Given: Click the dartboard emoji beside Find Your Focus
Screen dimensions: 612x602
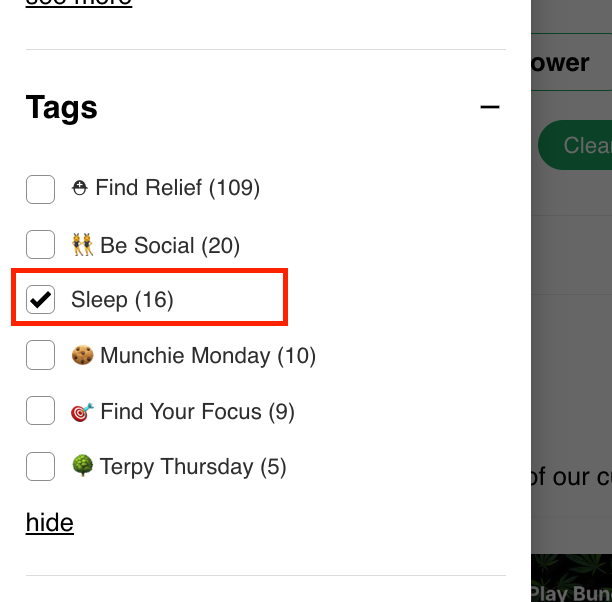Looking at the screenshot, I should tap(82, 411).
